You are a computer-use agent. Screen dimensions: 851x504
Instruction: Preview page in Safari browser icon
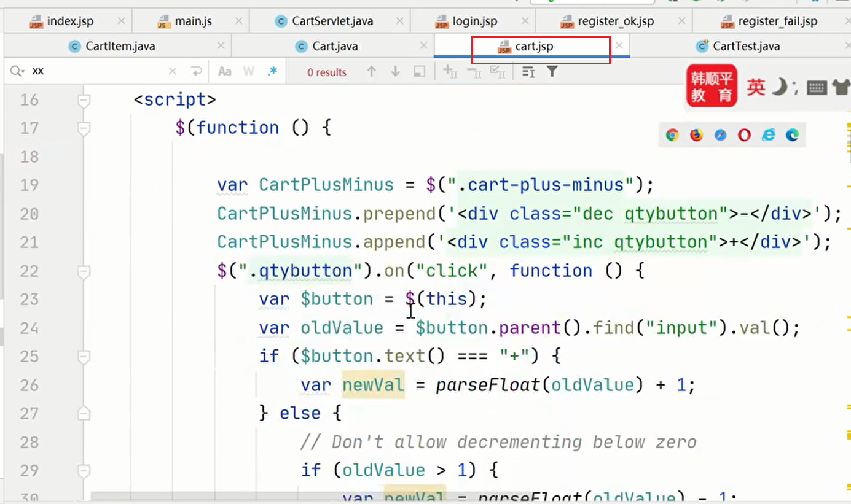click(720, 135)
